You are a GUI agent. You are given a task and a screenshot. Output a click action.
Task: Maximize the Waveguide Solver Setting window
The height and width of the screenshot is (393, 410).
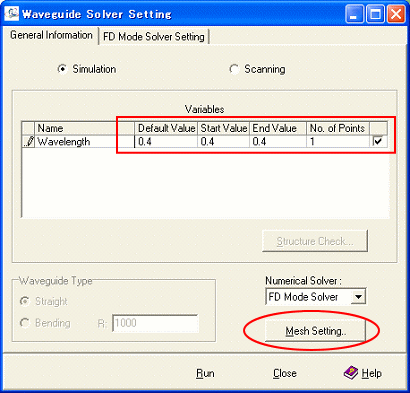375,15
